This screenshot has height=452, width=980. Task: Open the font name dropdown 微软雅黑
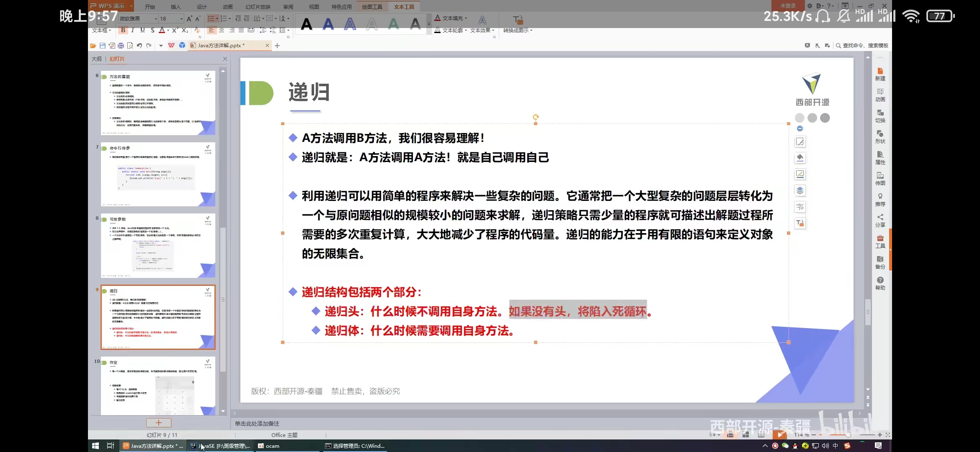[156, 19]
